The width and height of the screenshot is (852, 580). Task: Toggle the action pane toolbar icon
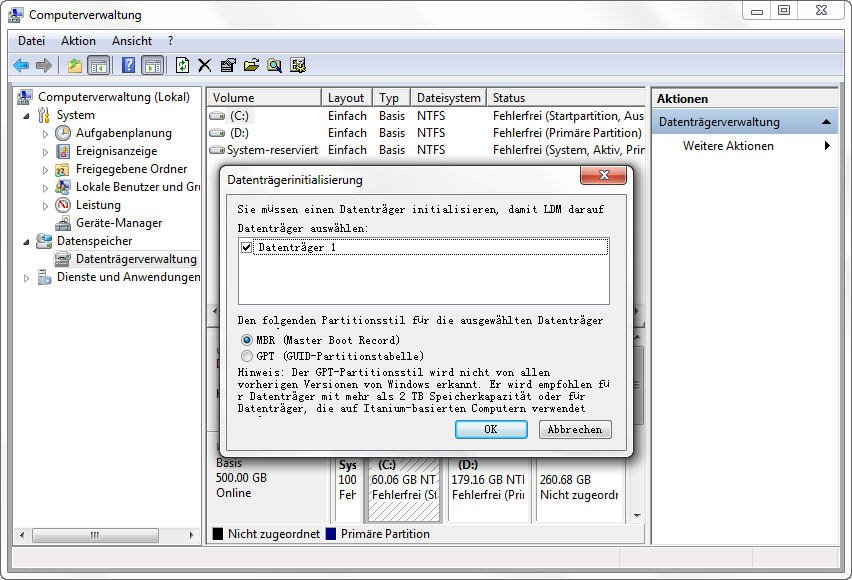pyautogui.click(x=153, y=66)
